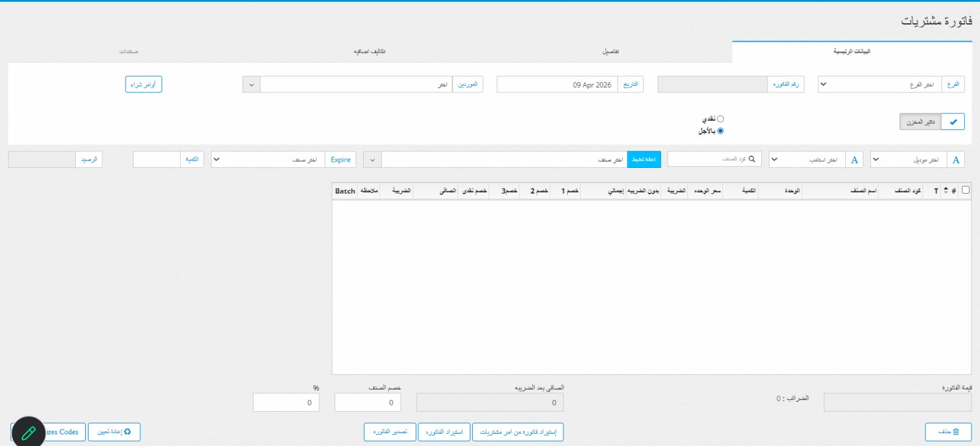Click the الموردين suppliers label
The image size is (980, 446).
pos(468,85)
